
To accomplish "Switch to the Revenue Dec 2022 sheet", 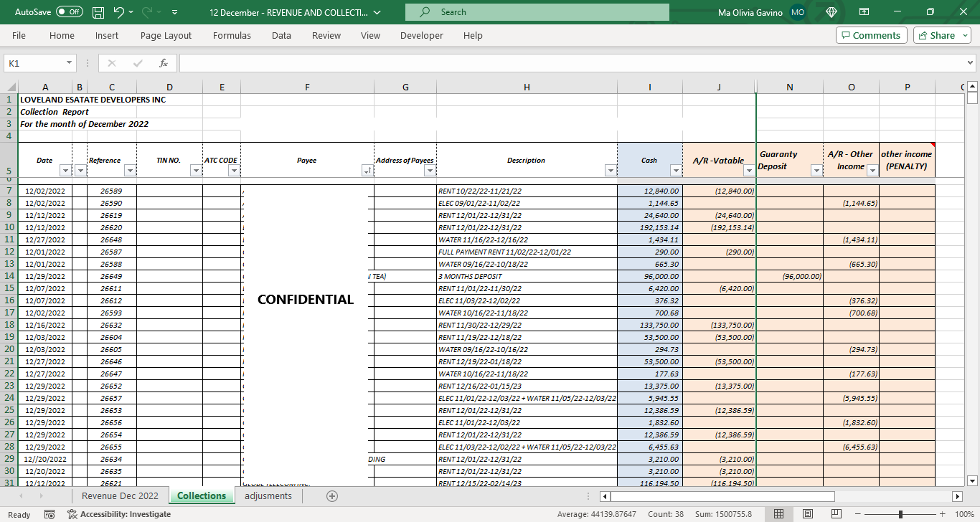I will [120, 496].
